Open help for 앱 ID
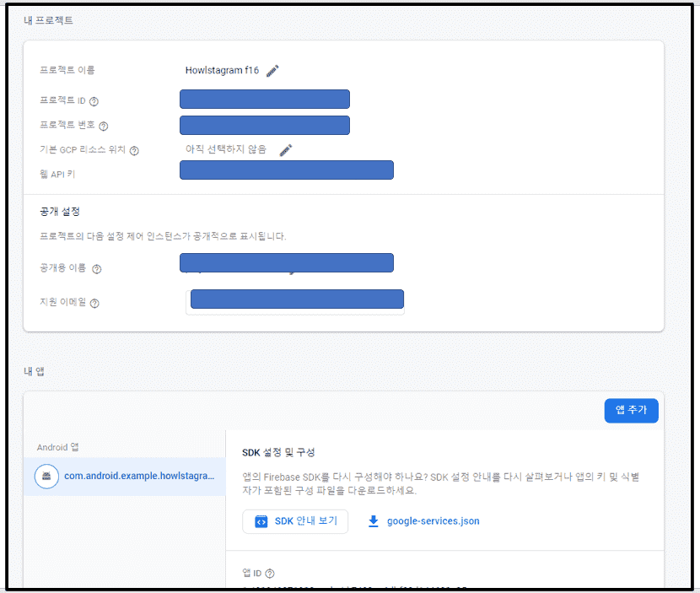Image resolution: width=700 pixels, height=593 pixels. 270,574
